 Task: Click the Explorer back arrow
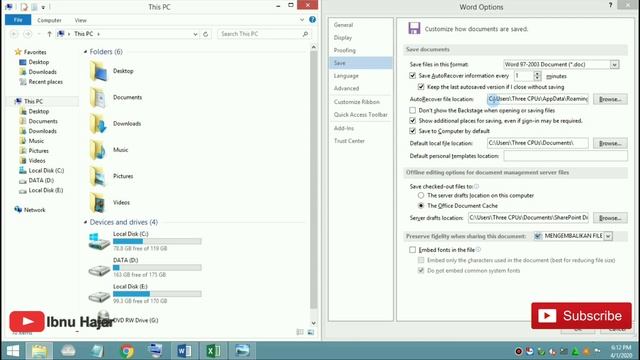pyautogui.click(x=14, y=34)
